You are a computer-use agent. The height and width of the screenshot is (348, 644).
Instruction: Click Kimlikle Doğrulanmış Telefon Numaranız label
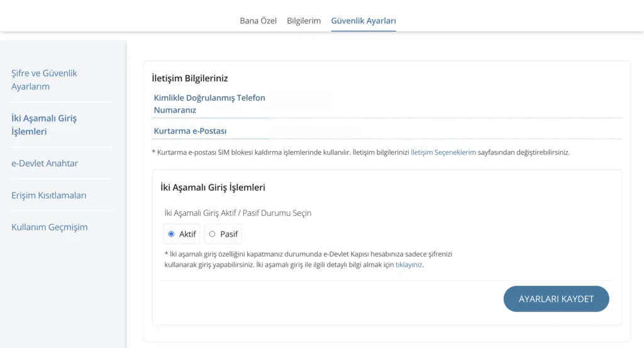pyautogui.click(x=209, y=104)
